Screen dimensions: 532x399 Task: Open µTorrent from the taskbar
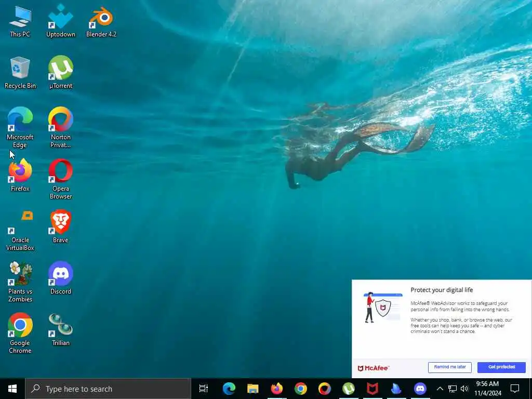[349, 389]
